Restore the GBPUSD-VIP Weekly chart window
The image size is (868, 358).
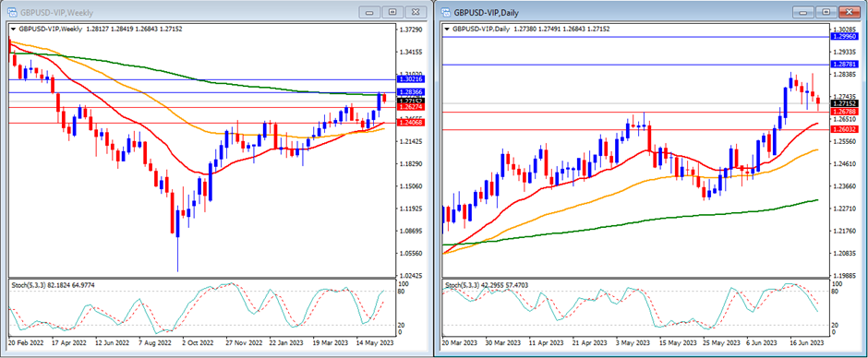point(393,12)
